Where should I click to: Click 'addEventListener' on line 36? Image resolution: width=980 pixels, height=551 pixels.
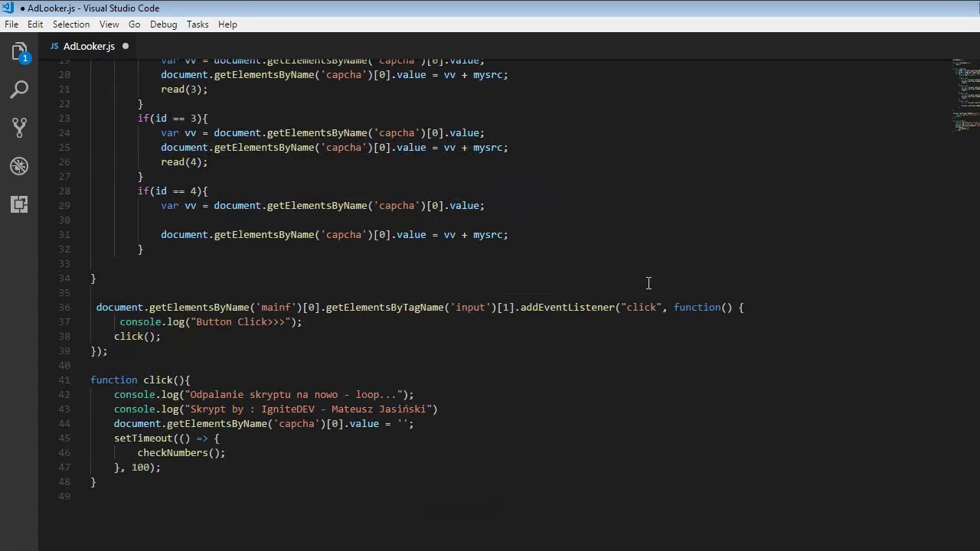pyautogui.click(x=567, y=307)
